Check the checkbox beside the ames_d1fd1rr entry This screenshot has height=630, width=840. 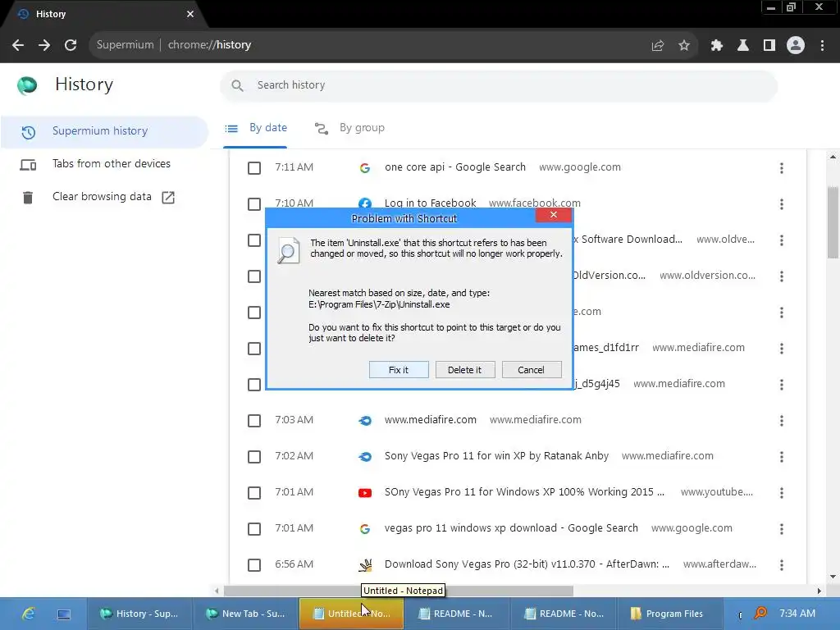[x=254, y=349]
